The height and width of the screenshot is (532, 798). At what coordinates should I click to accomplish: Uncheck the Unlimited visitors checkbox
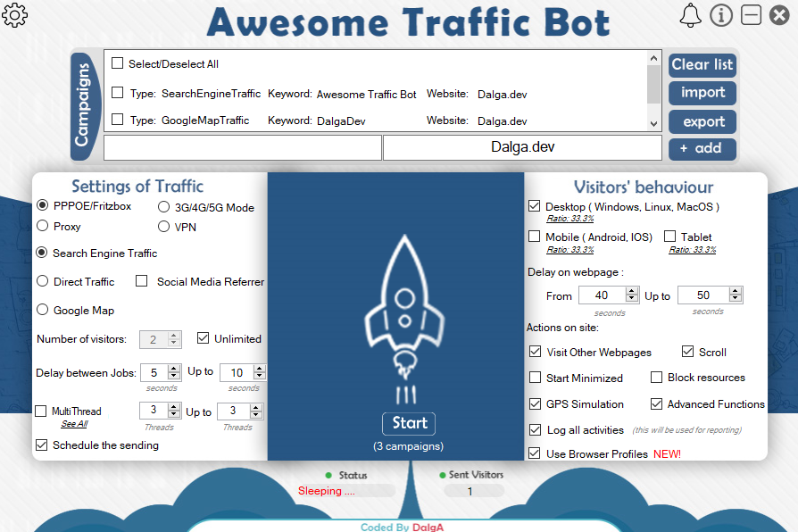tap(203, 338)
